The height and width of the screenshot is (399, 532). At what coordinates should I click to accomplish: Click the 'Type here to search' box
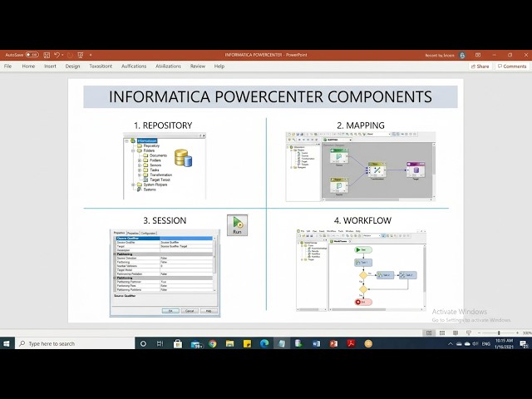(x=75, y=343)
